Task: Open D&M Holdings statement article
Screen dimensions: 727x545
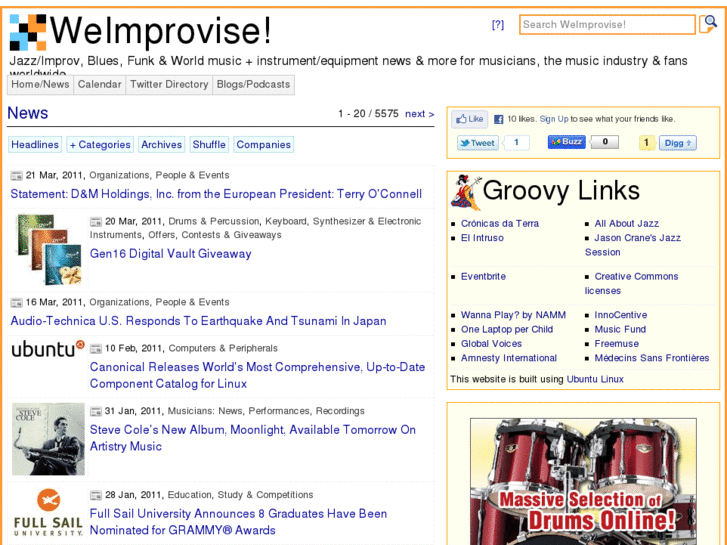Action: (216, 194)
